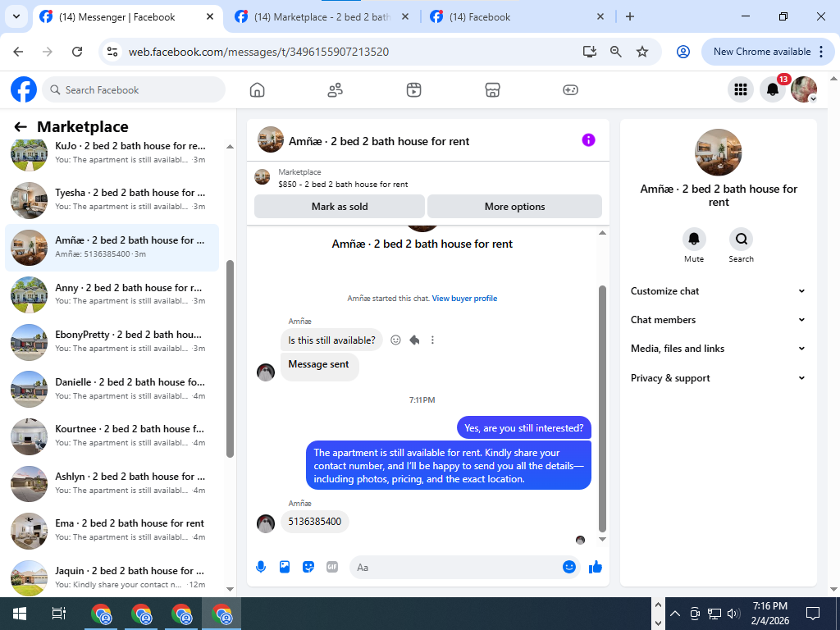Viewport: 840px width, 630px height.
Task: Attach a file with the image icon
Action: pos(285,567)
